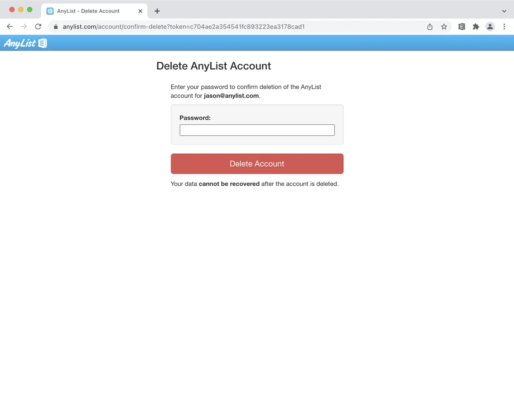Image resolution: width=514 pixels, height=420 pixels.
Task: Select the AnyList - Delete Account tab
Action: (x=94, y=11)
